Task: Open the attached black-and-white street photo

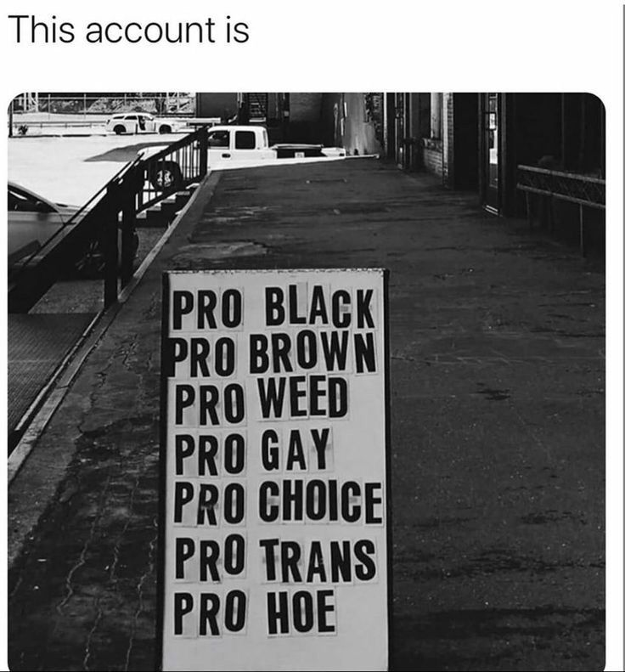Action: coord(307,381)
